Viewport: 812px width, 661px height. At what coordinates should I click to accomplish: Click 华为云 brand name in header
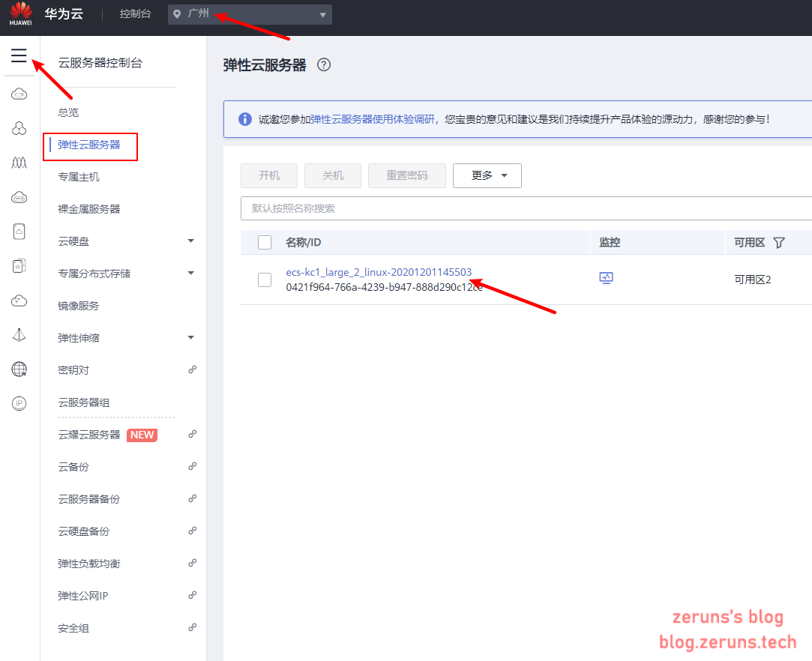64,14
